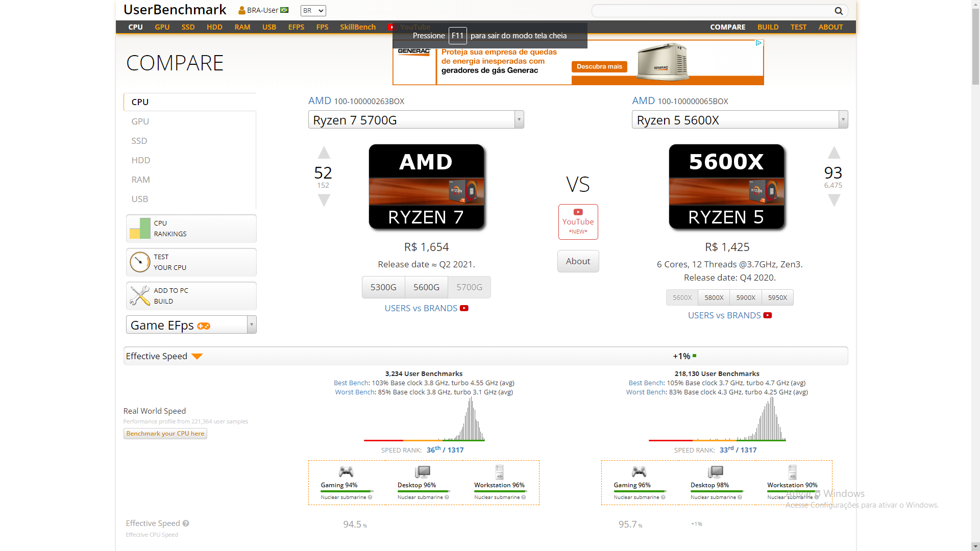Screen dimensions: 980x551
Task: Click the ad info icon on Generac banner
Action: [x=759, y=43]
